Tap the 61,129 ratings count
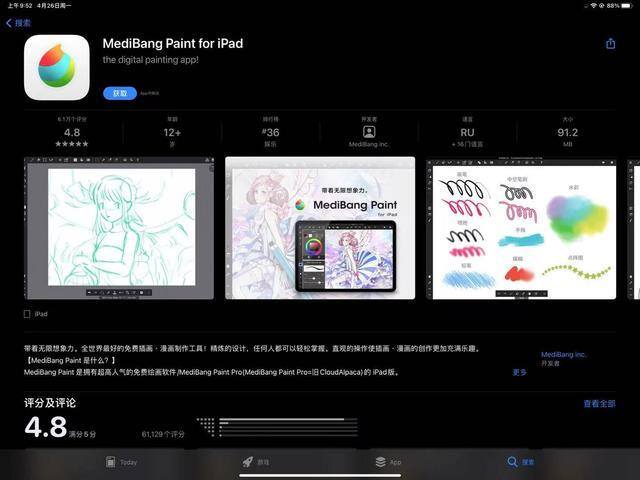The width and height of the screenshot is (640, 480). click(x=163, y=434)
